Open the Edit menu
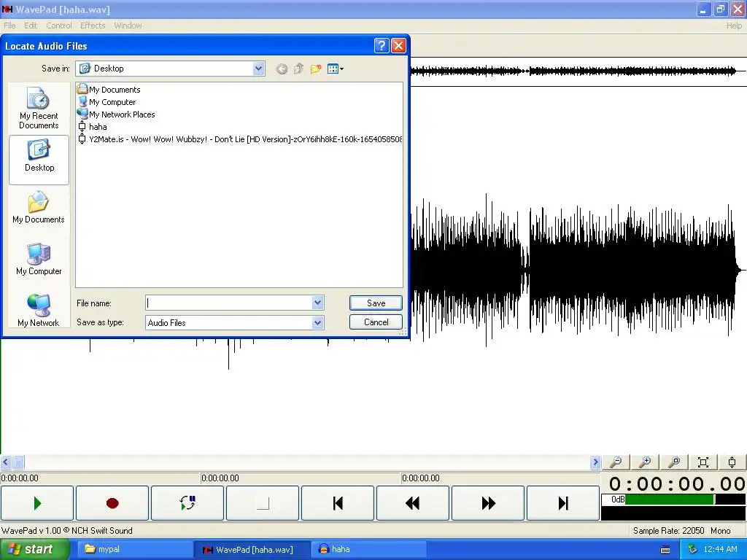This screenshot has width=747, height=560. (x=31, y=26)
